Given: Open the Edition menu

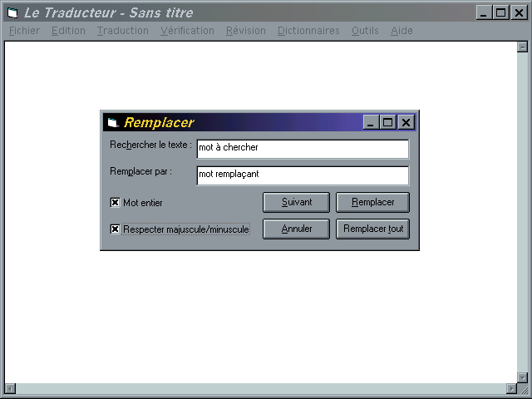Looking at the screenshot, I should point(68,31).
